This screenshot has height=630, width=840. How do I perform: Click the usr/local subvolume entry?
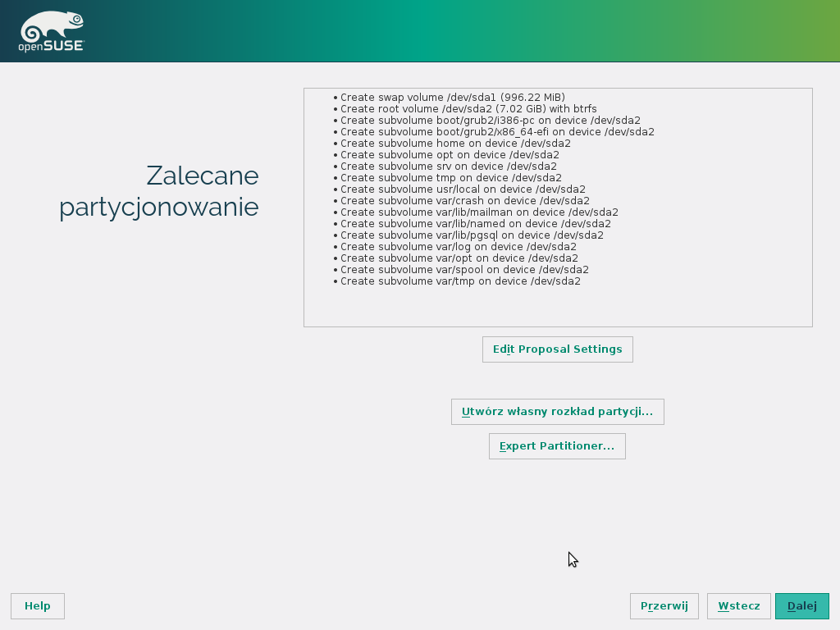click(463, 189)
